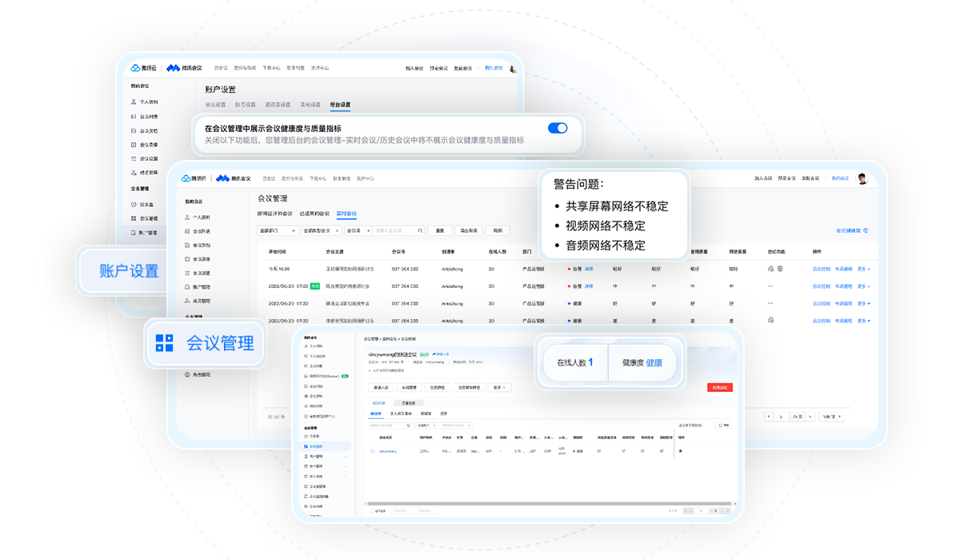Click the 请输入会议号 search input field
This screenshot has width=960, height=560.
398,230
